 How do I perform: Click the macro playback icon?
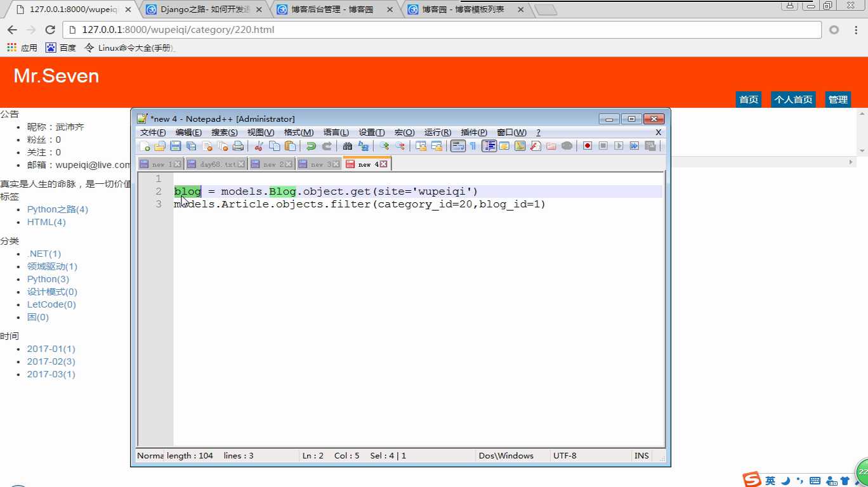pyautogui.click(x=619, y=146)
